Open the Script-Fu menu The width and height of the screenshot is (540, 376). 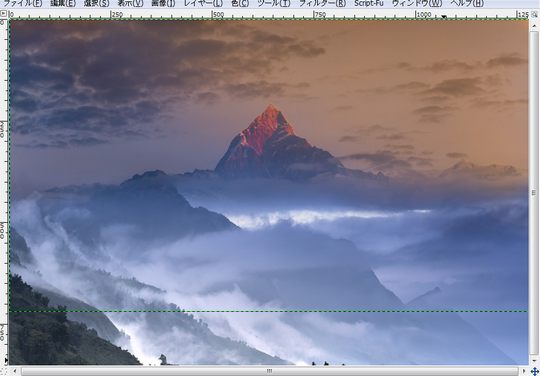point(368,3)
